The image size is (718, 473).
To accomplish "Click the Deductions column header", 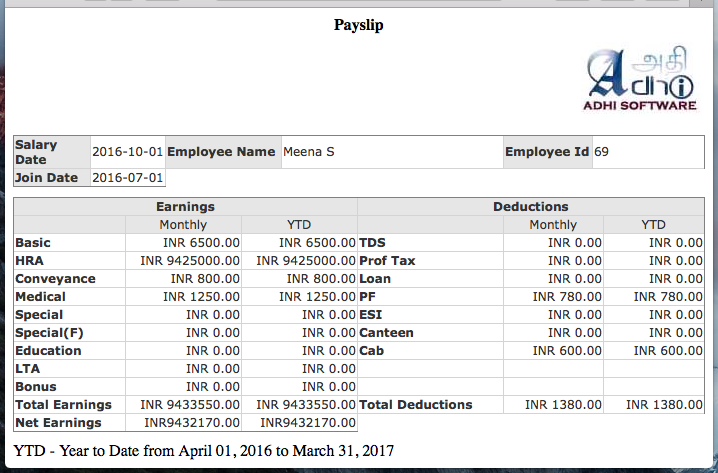I will pos(531,207).
